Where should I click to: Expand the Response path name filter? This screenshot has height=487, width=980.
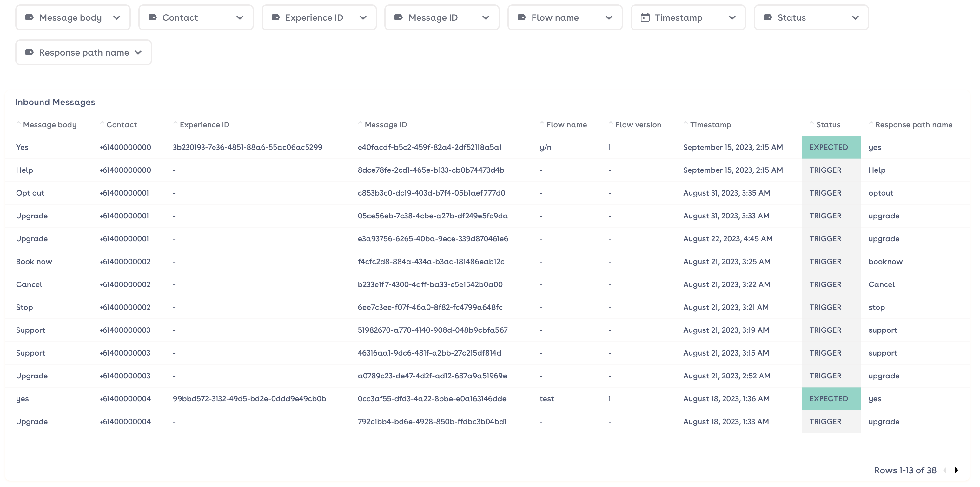(83, 52)
